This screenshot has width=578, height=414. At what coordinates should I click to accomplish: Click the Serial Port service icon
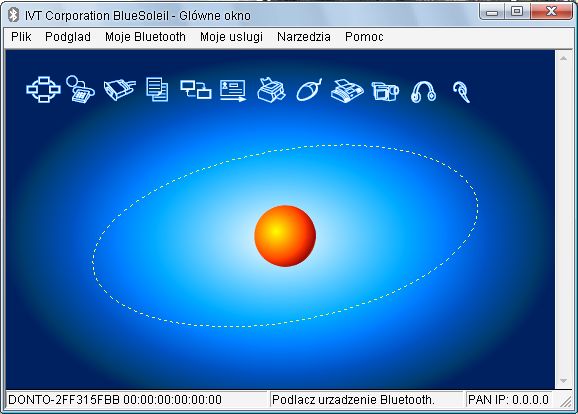click(x=120, y=90)
